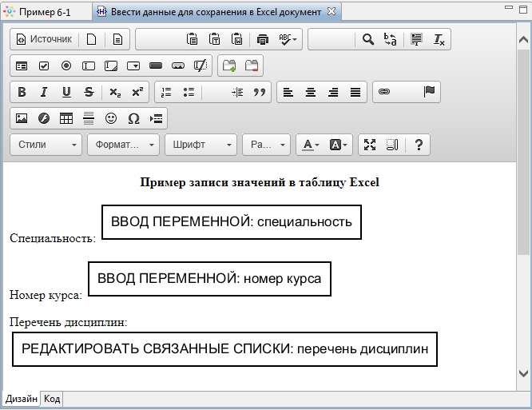Toggle Bold formatting
This screenshot has height=410, width=532.
[x=22, y=92]
